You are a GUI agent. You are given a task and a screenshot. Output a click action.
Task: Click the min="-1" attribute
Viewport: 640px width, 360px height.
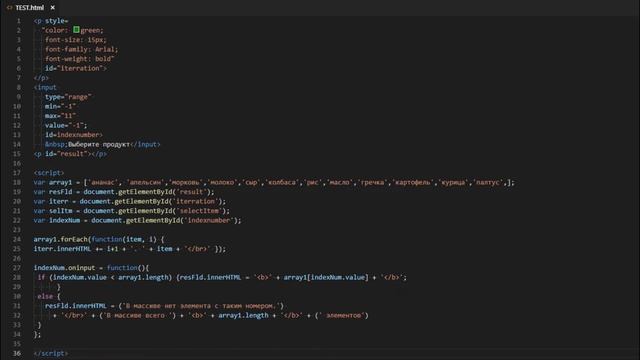pos(60,106)
